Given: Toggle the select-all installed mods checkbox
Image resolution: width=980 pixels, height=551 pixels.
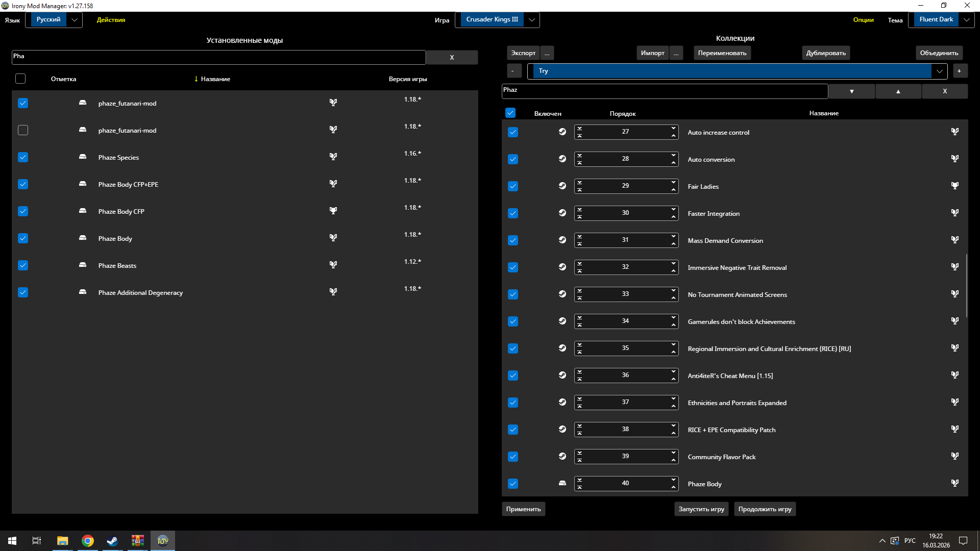Looking at the screenshot, I should tap(20, 79).
